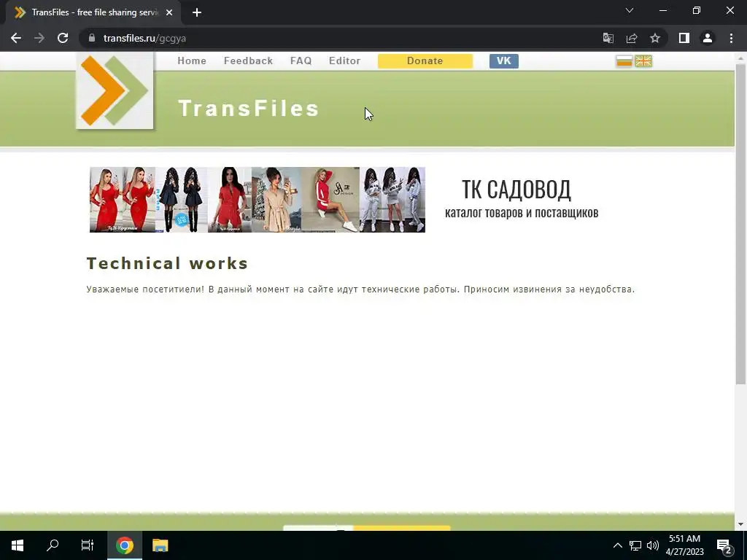
Task: Open the translate page icon
Action: tap(608, 38)
